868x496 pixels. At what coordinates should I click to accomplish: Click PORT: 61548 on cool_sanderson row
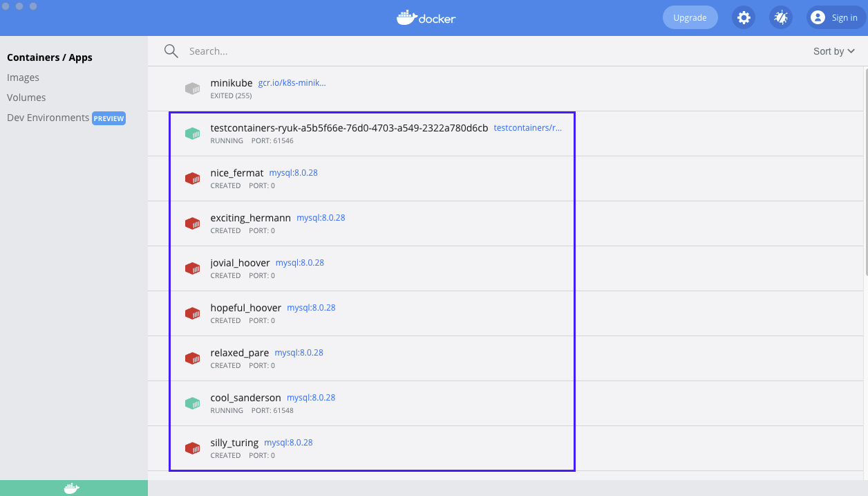point(271,411)
